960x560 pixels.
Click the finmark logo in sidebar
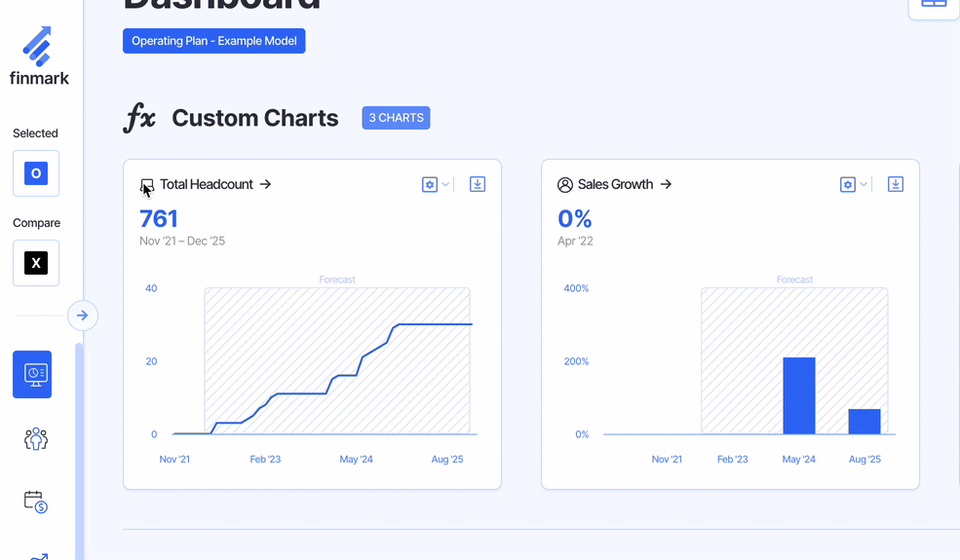coord(39,56)
